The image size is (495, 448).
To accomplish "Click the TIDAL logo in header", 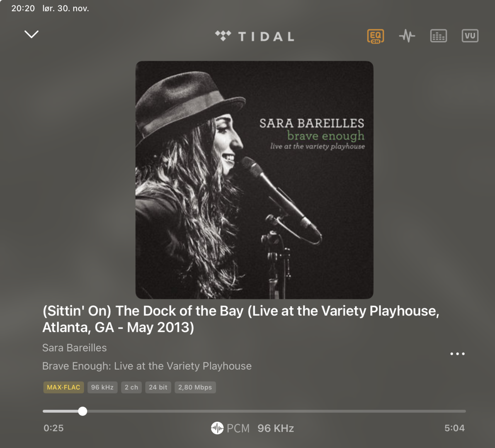I will coord(255,37).
